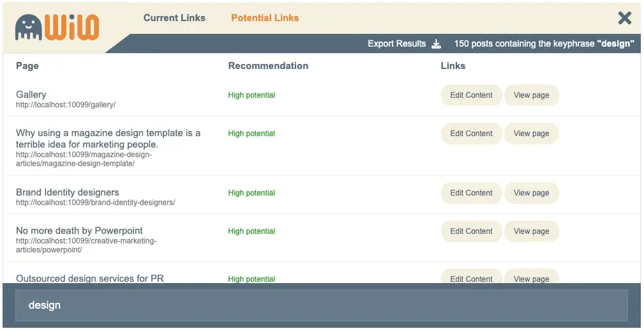
Task: Click the No more death by Powerpoint title
Action: pos(79,231)
